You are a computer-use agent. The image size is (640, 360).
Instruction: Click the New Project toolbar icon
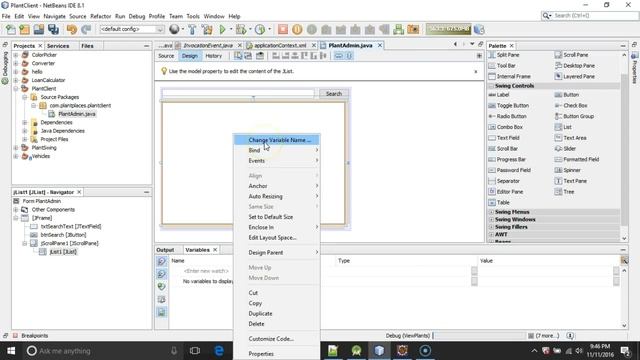[x=24, y=29]
